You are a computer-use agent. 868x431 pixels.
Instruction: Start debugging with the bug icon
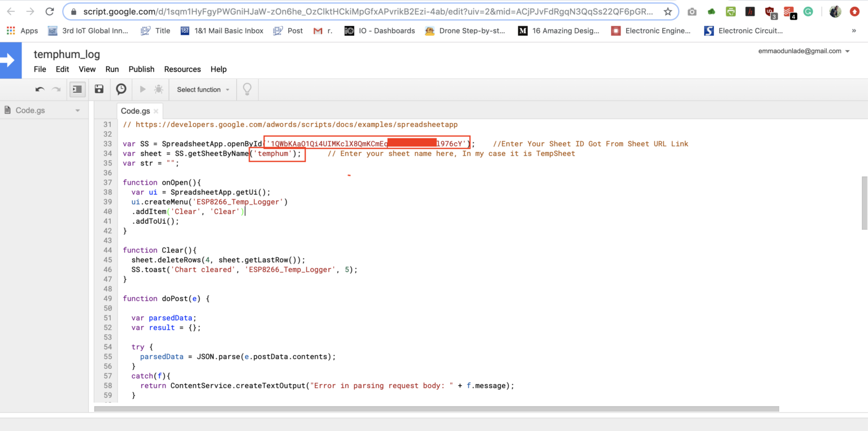click(159, 89)
